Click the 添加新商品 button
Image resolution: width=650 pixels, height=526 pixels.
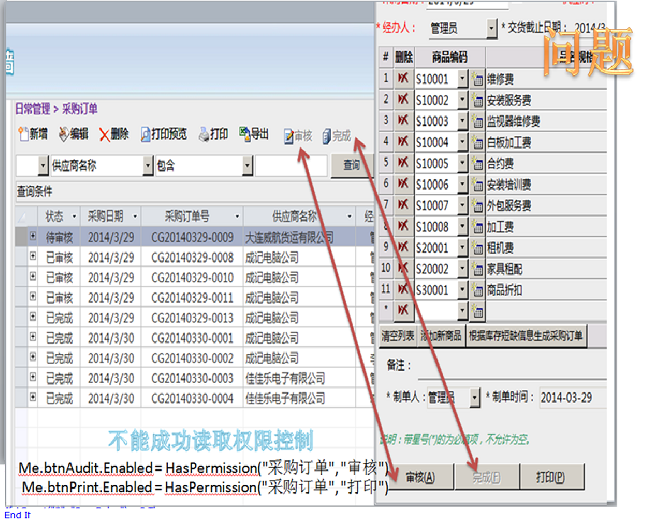[441, 336]
